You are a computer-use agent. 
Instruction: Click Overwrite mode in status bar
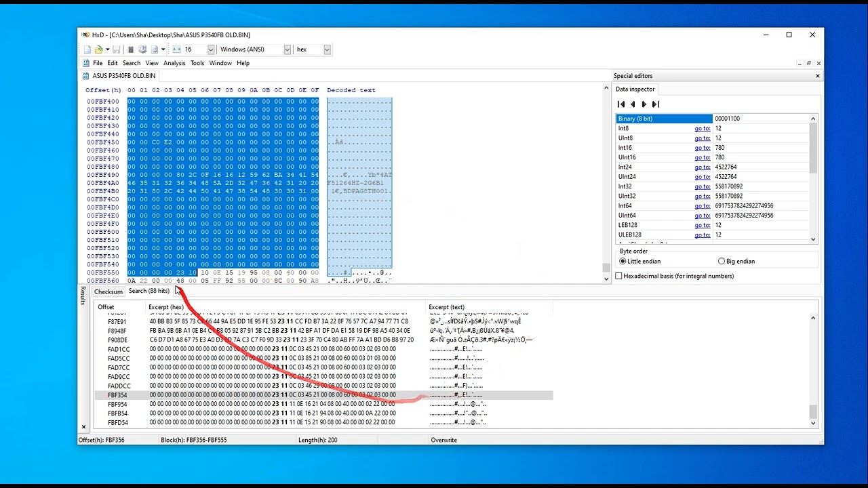tap(444, 441)
